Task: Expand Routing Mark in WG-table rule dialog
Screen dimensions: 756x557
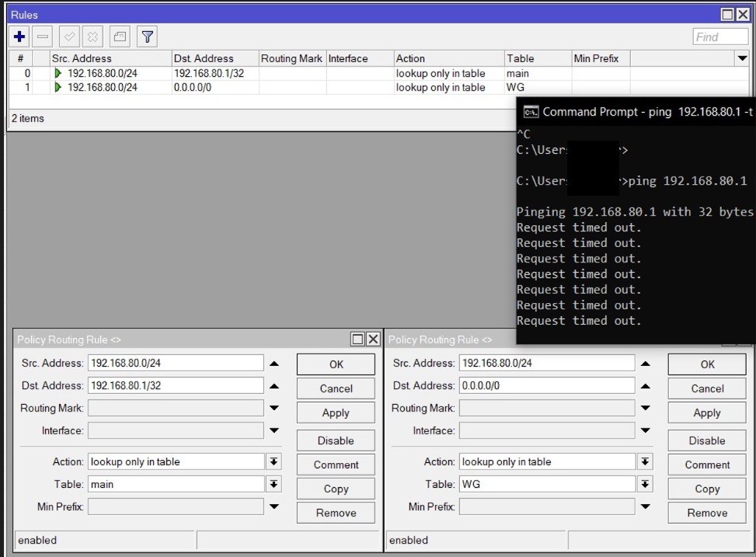Action: [646, 408]
